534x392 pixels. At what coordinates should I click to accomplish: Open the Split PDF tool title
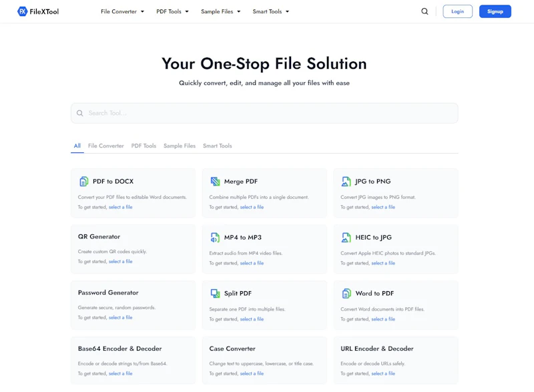(x=238, y=293)
